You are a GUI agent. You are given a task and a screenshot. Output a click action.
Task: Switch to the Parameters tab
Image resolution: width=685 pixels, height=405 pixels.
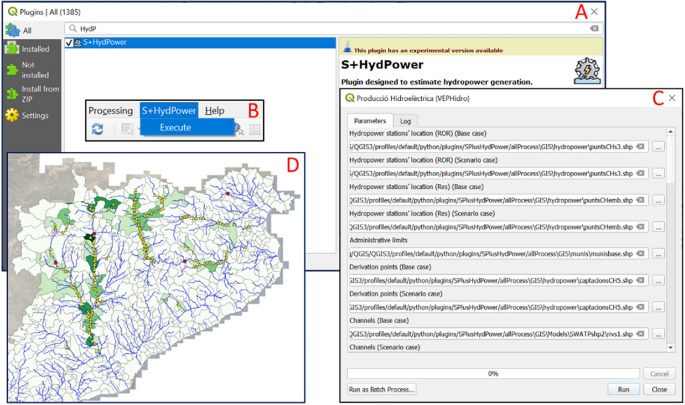pos(369,121)
